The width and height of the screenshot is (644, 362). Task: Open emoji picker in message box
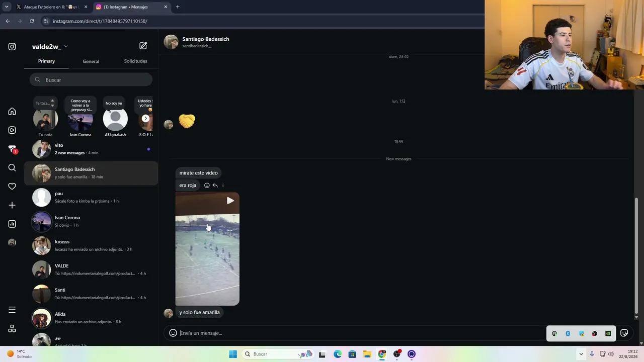[x=173, y=333]
